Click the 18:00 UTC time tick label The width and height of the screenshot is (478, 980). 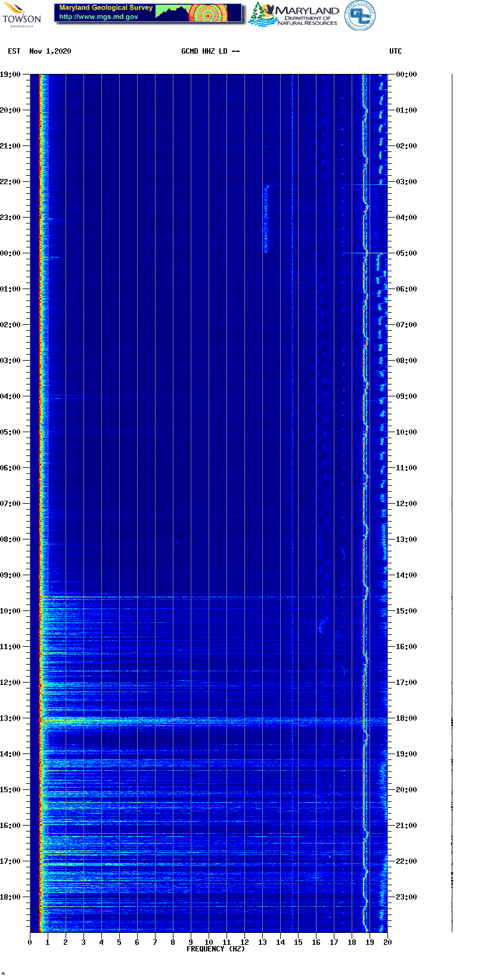406,718
